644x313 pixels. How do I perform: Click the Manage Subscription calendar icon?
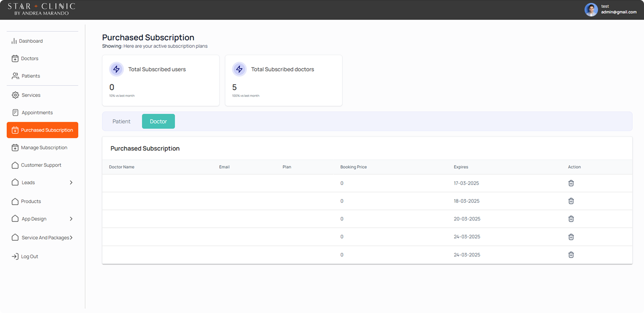[x=15, y=147]
